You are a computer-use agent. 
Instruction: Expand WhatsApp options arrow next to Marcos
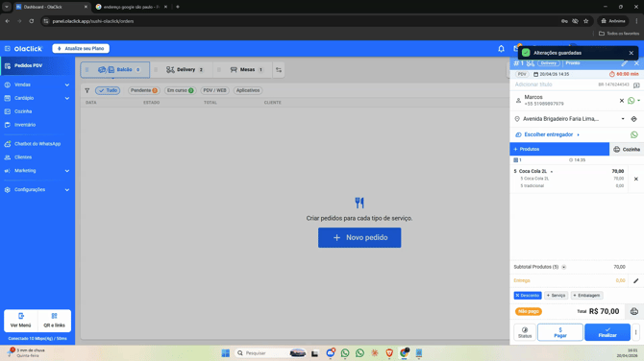[638, 101]
